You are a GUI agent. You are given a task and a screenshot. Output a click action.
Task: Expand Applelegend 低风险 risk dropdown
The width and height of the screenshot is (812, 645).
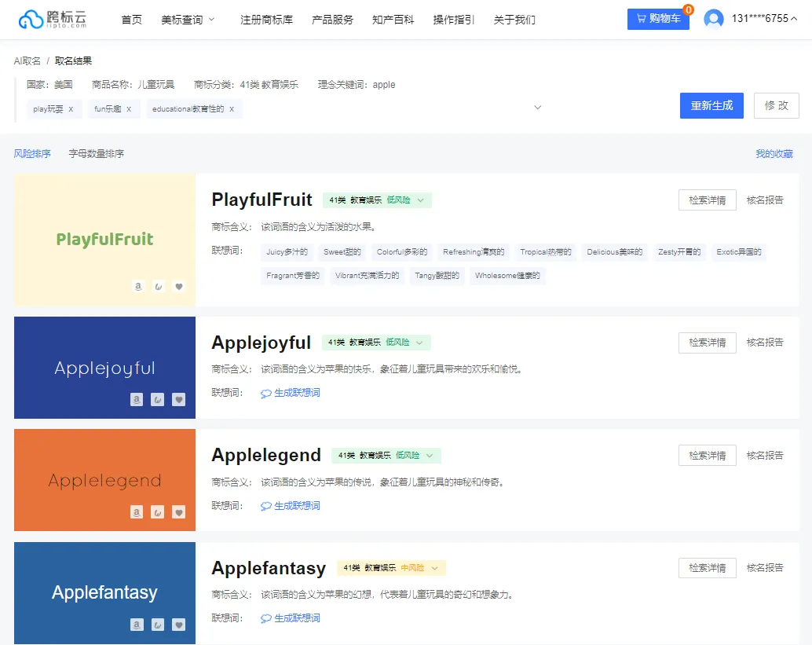click(x=430, y=456)
